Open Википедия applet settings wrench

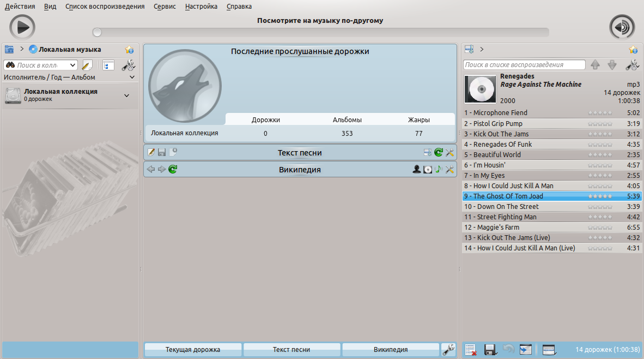449,170
